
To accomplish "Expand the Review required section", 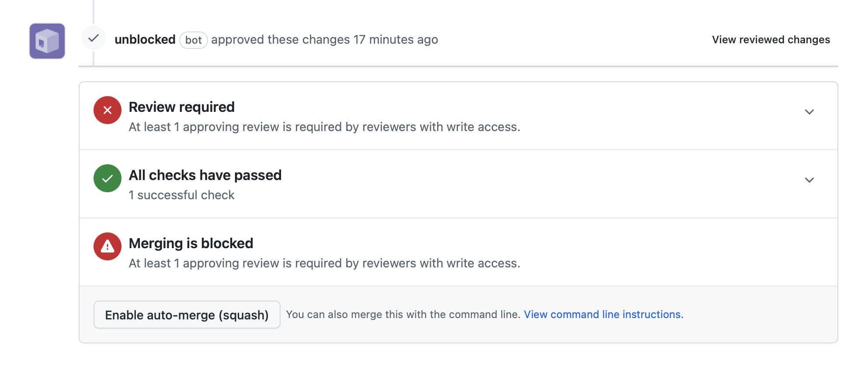I will coord(809,112).
